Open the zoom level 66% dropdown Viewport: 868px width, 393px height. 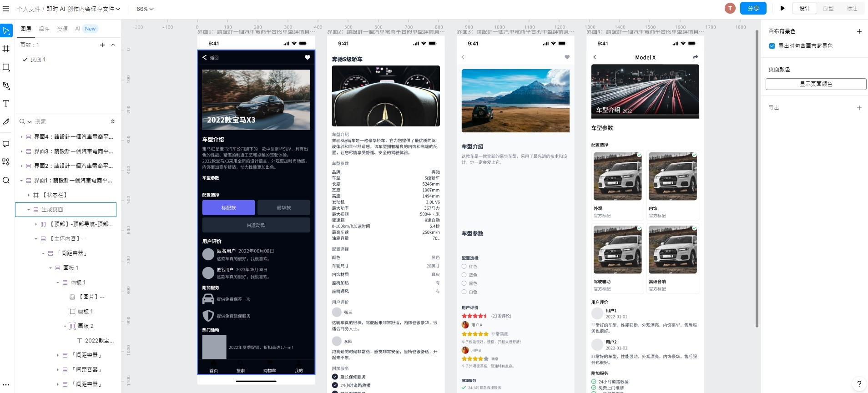145,9
